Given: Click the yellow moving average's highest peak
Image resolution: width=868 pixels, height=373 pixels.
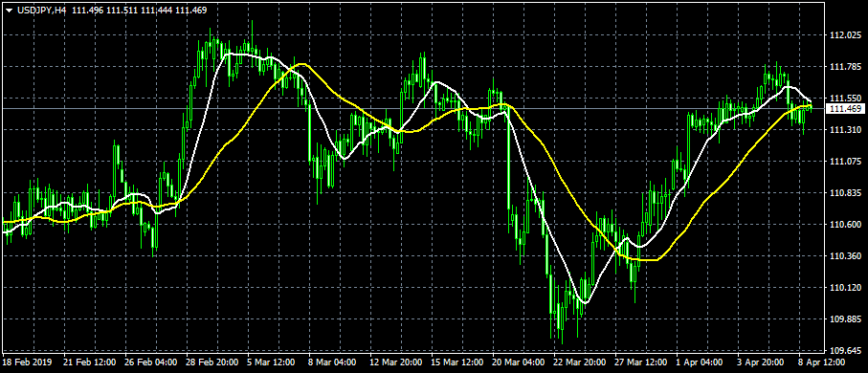Looking at the screenshot, I should pyautogui.click(x=301, y=64).
